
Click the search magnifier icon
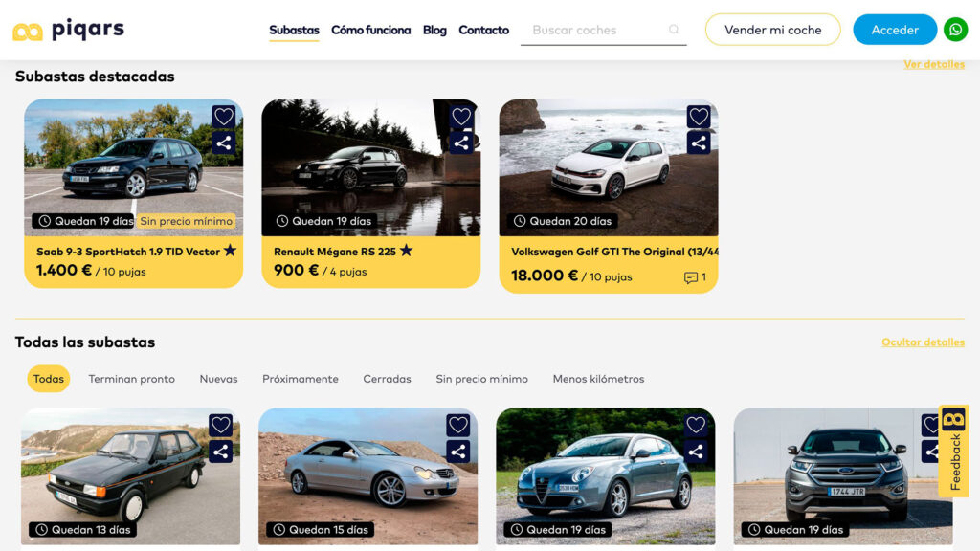click(x=673, y=30)
